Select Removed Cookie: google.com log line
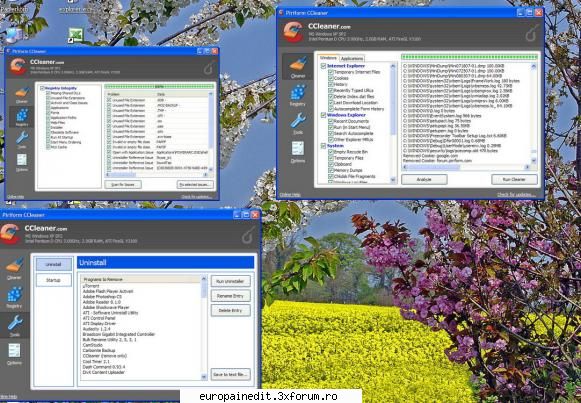The width and height of the screenshot is (581, 403). click(x=431, y=156)
